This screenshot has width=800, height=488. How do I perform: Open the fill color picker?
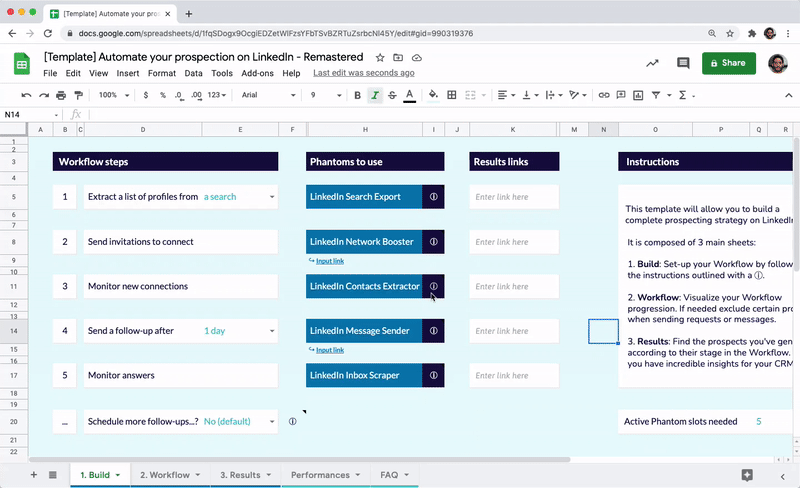point(433,95)
